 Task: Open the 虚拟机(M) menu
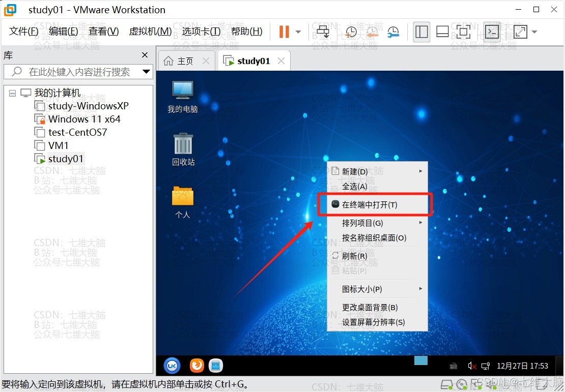click(150, 32)
